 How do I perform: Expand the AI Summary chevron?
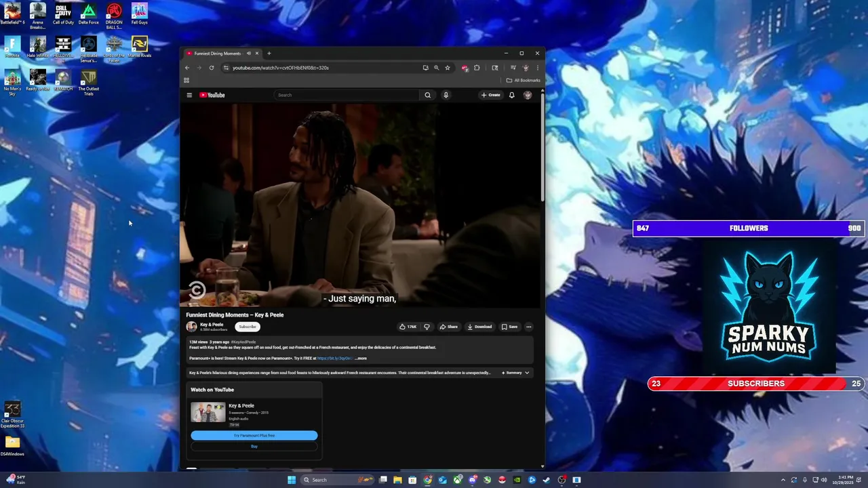(527, 373)
